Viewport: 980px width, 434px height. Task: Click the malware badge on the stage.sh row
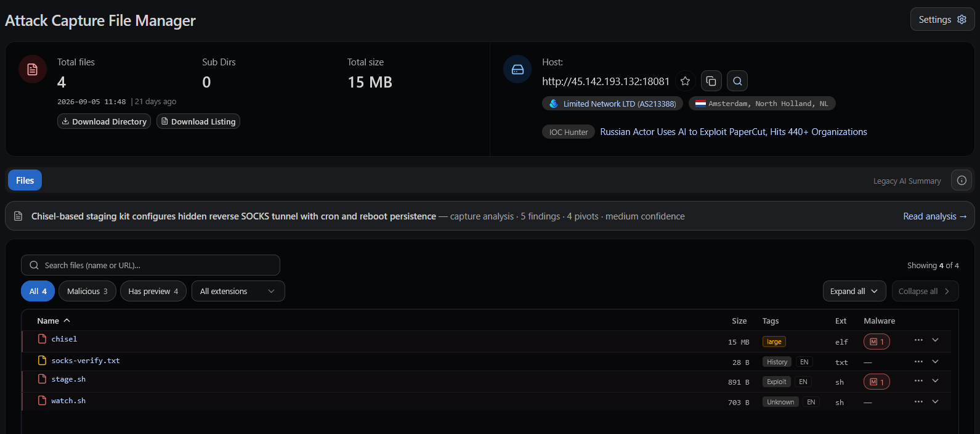point(877,382)
